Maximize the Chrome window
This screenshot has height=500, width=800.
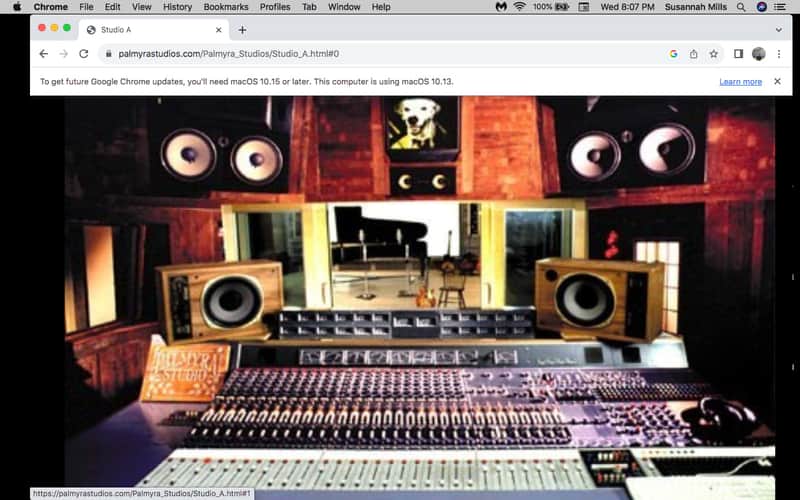67,28
